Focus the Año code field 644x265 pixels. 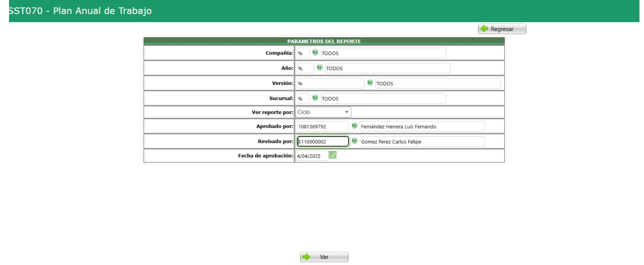coord(305,68)
